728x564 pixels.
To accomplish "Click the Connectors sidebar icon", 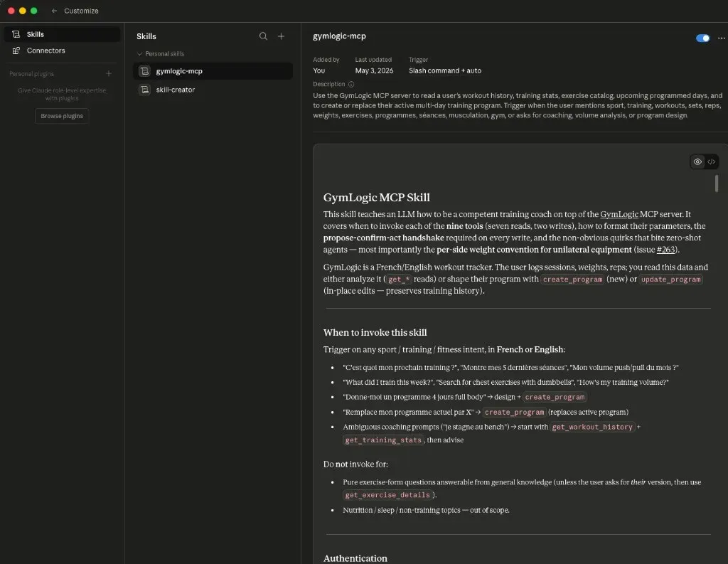I will click(16, 50).
